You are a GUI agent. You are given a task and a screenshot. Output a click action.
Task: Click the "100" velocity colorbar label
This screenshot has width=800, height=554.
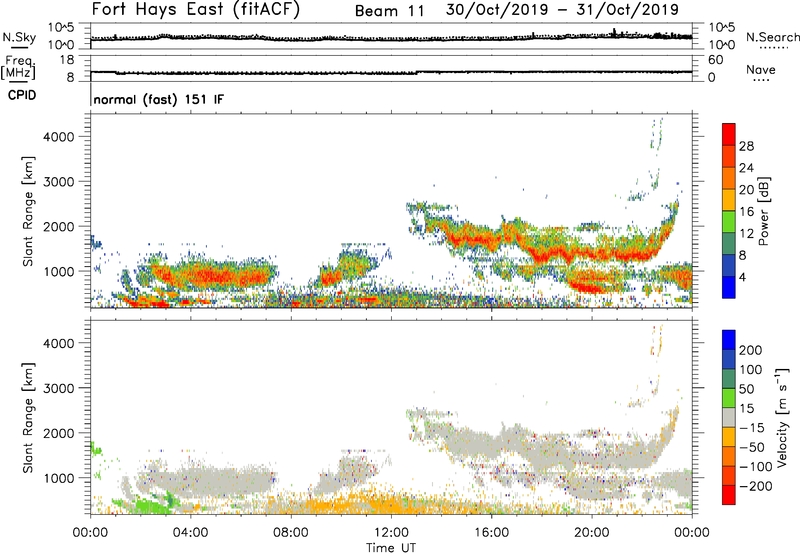click(x=751, y=370)
